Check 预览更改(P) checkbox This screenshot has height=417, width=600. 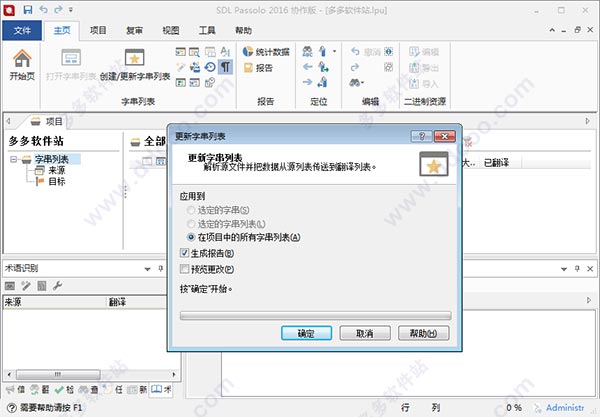click(x=184, y=269)
